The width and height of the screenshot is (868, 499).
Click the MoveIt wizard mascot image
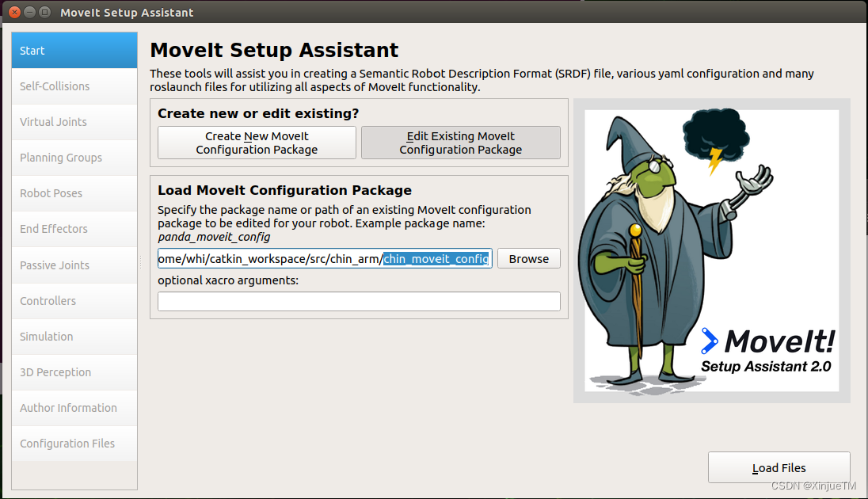click(712, 250)
